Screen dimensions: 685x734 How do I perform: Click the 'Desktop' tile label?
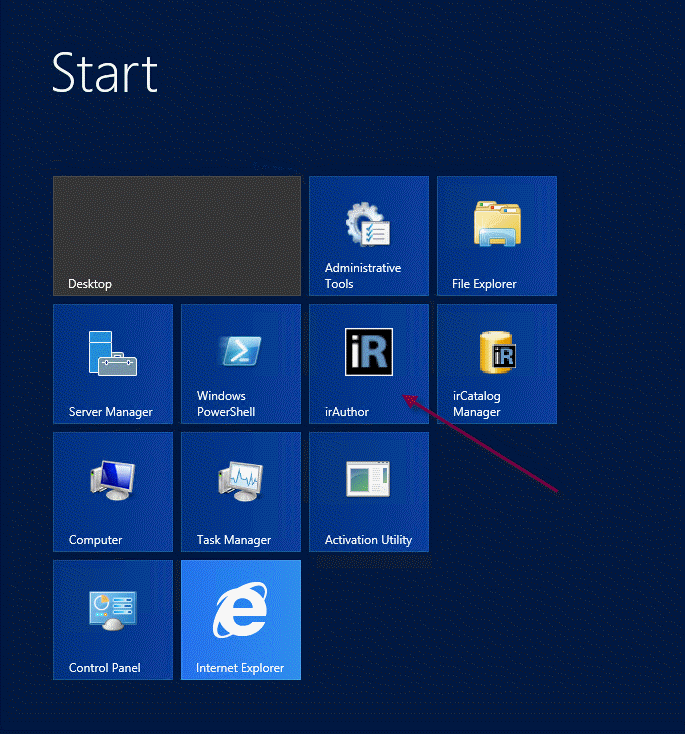[x=90, y=284]
